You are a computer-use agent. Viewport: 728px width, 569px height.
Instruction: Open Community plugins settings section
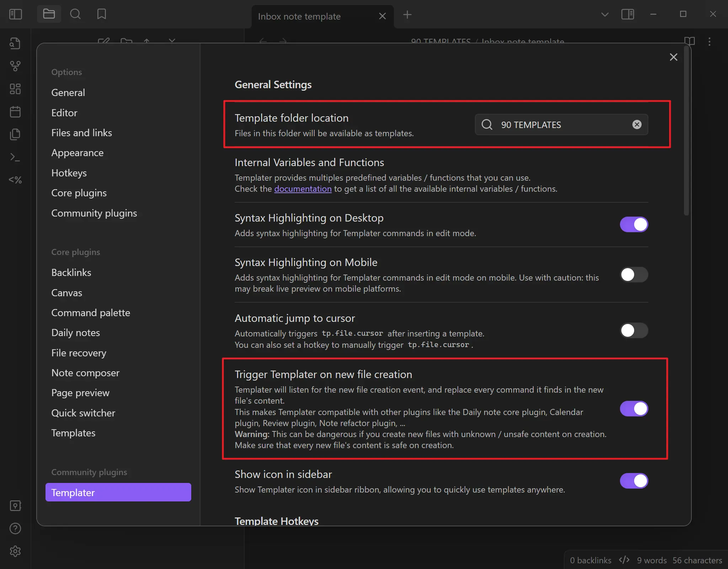tap(94, 213)
